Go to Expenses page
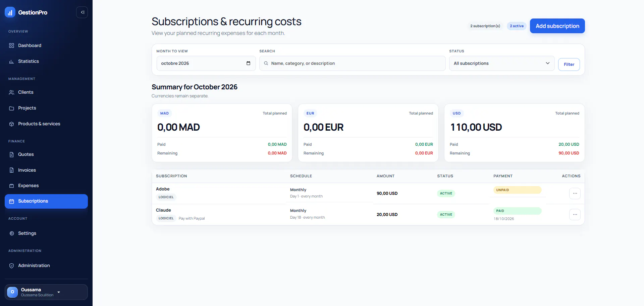The height and width of the screenshot is (306, 644). pos(46,186)
